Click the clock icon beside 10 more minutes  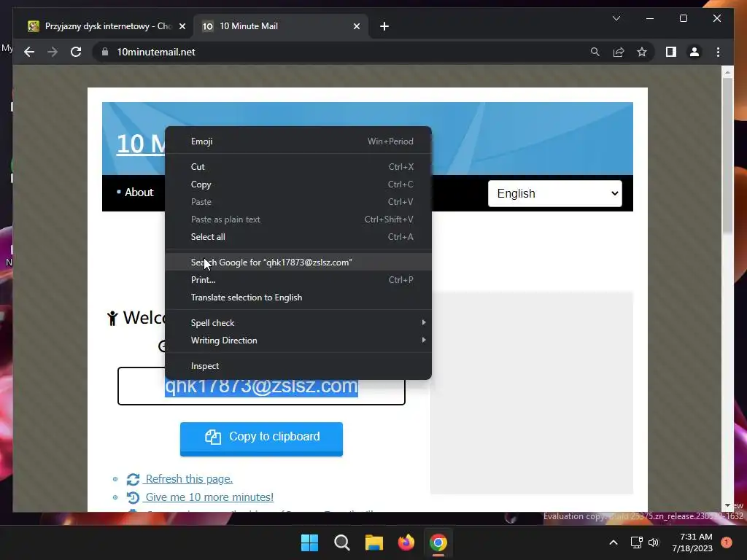[133, 497]
